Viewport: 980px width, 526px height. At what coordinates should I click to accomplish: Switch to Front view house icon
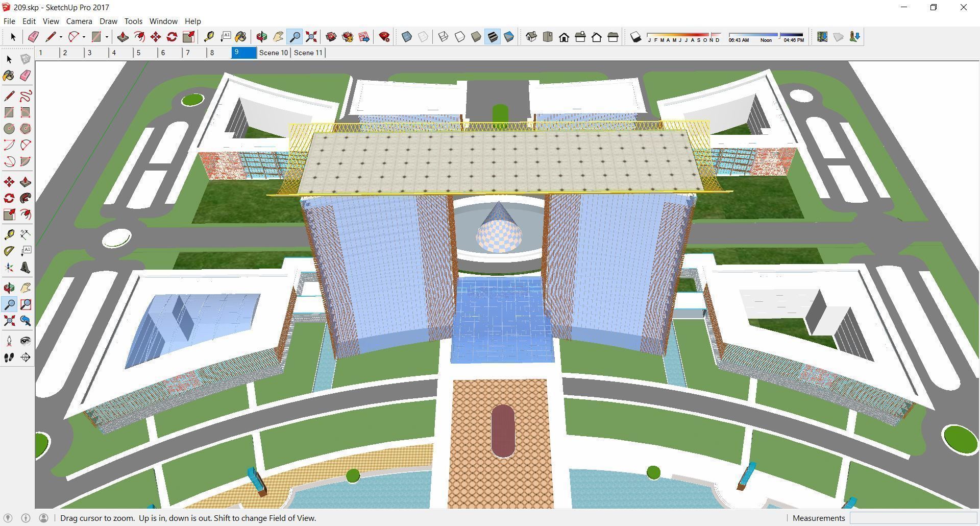[x=564, y=37]
